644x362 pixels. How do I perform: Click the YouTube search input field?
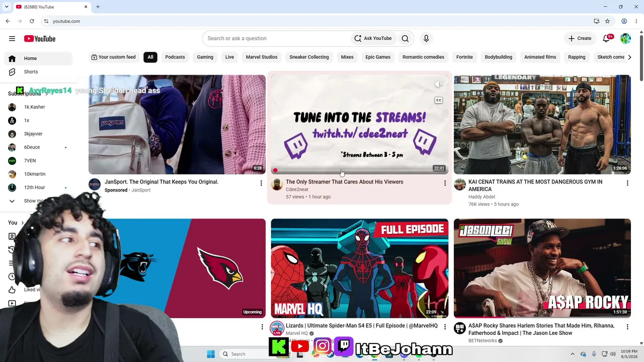click(277, 38)
